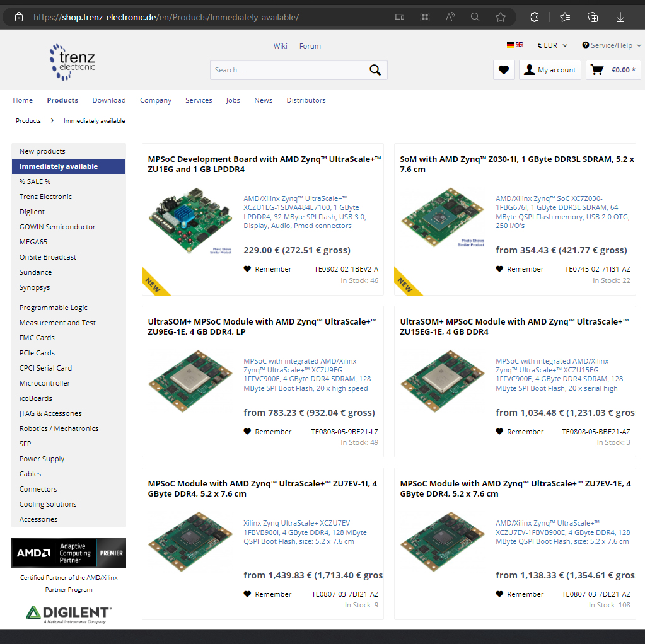Open the shopping cart showing €0.00
The height and width of the screenshot is (644, 645).
[613, 70]
